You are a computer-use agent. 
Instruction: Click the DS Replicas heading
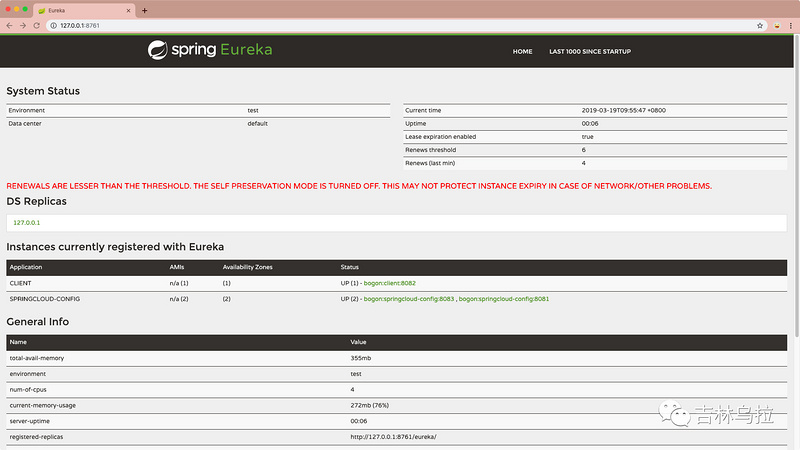coord(36,202)
